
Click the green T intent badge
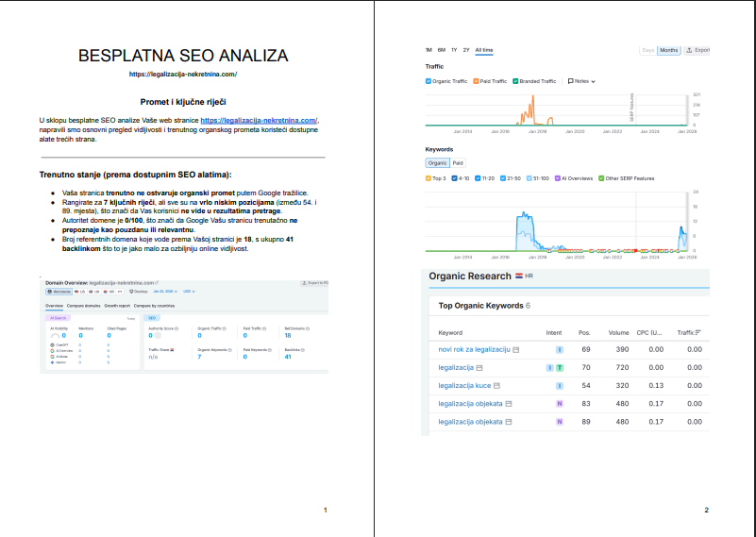[x=560, y=367]
